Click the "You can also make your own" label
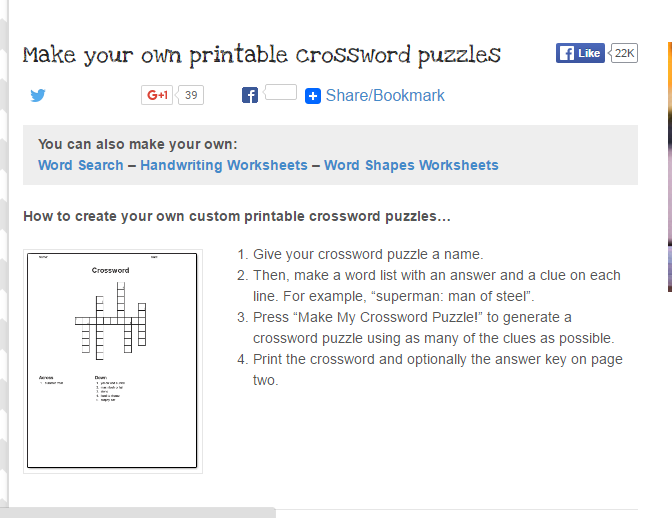The width and height of the screenshot is (672, 518). point(138,144)
